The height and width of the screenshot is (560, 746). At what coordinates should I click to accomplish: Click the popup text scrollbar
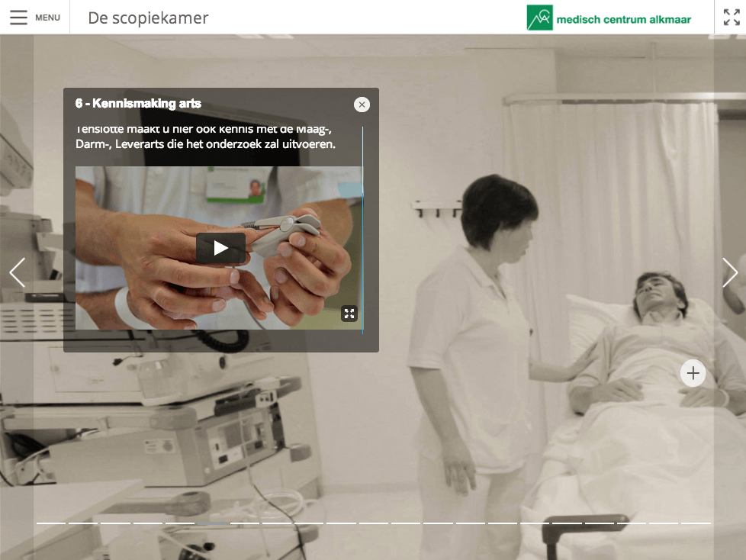362,230
